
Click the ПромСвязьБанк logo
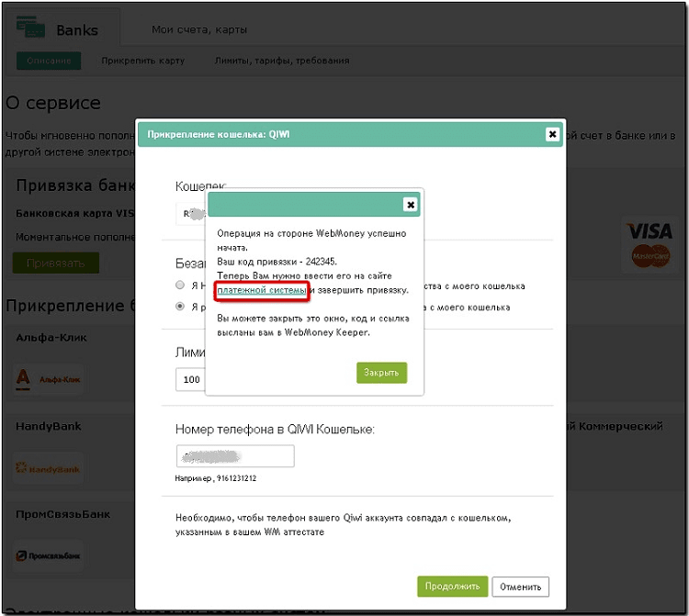[49, 555]
